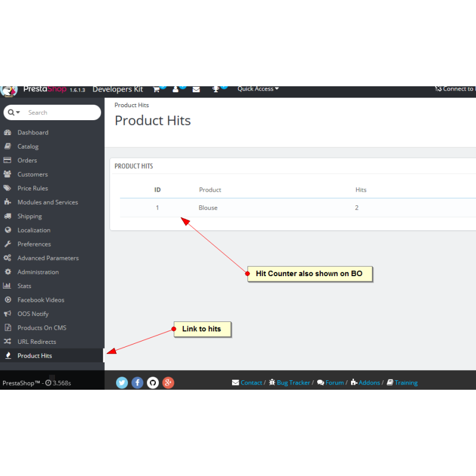
Task: Click the load time 3.568s text
Action: coord(62,383)
